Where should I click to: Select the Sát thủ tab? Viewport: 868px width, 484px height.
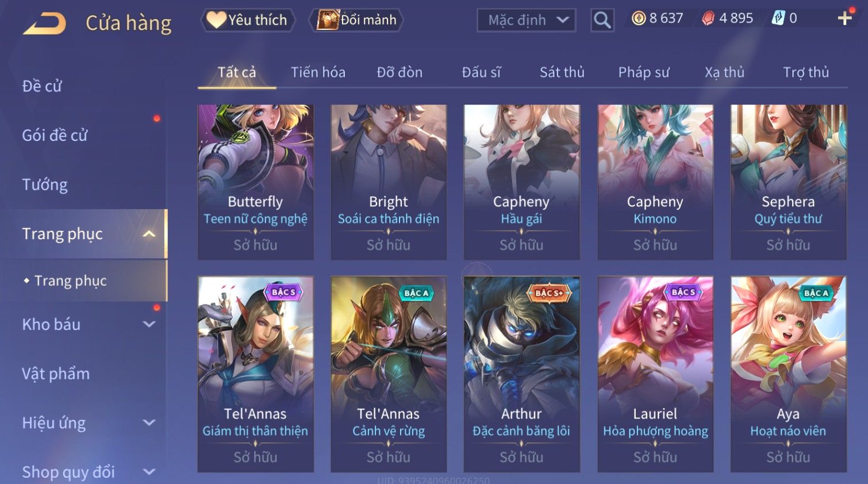click(562, 72)
